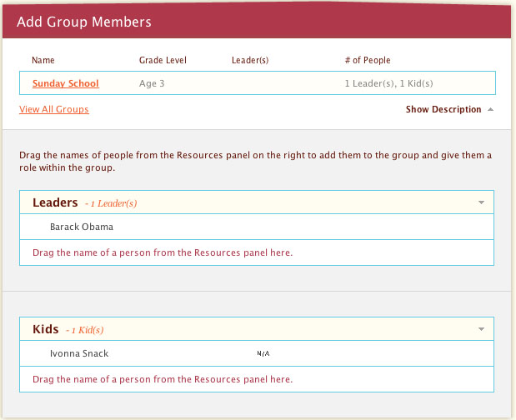Click the 1 Leader(s), 1 Kid(s) count cell
Screen dimensions: 516x420
point(388,83)
